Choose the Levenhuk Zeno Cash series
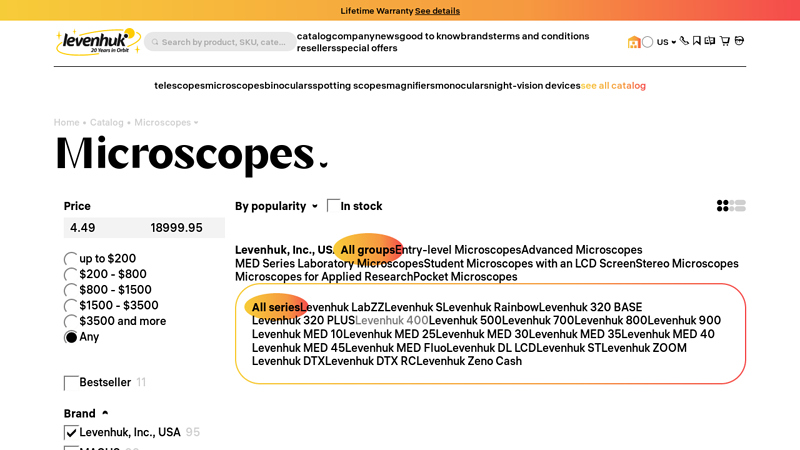800x450 pixels. pos(469,361)
